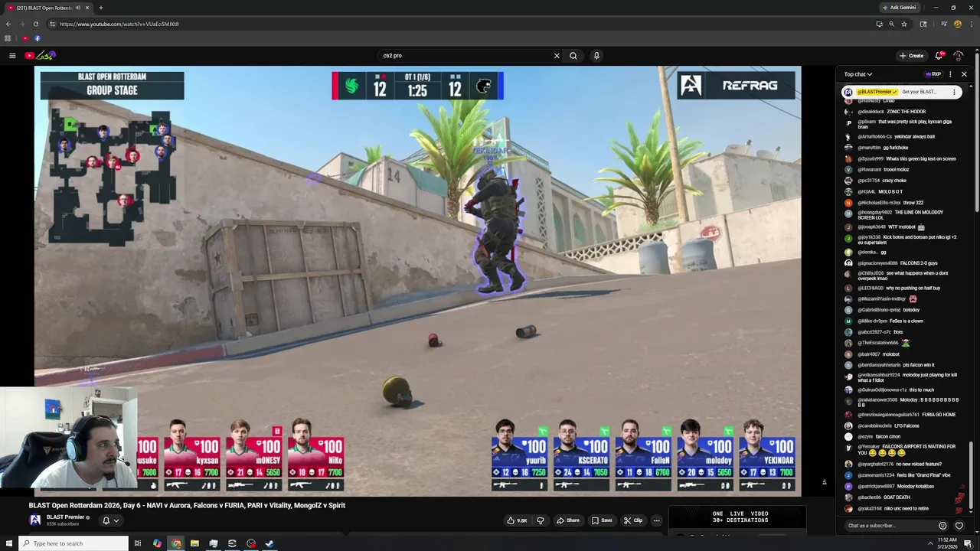Click chat message 'FALCONS 2-0 guys'
The height and width of the screenshot is (551, 980).
pyautogui.click(x=918, y=263)
